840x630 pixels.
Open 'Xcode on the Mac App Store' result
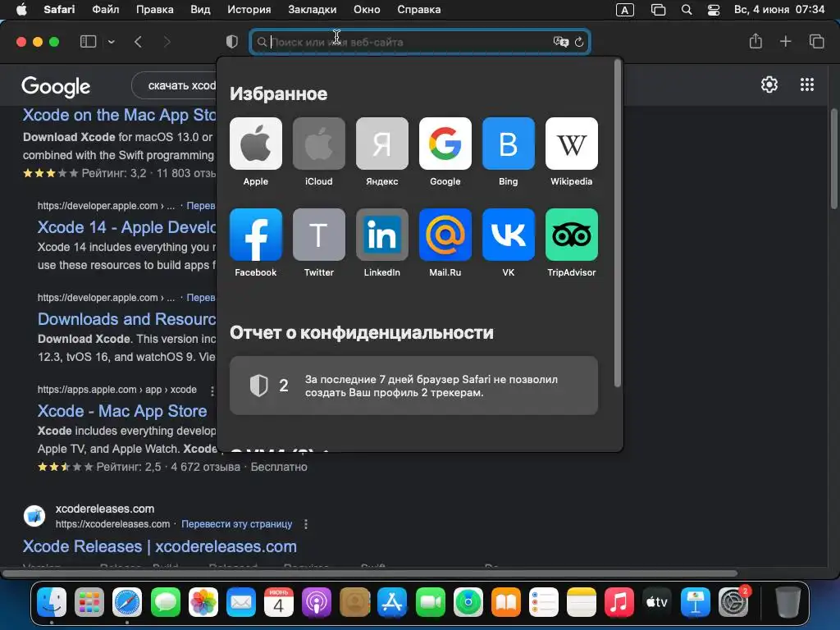pyautogui.click(x=120, y=115)
